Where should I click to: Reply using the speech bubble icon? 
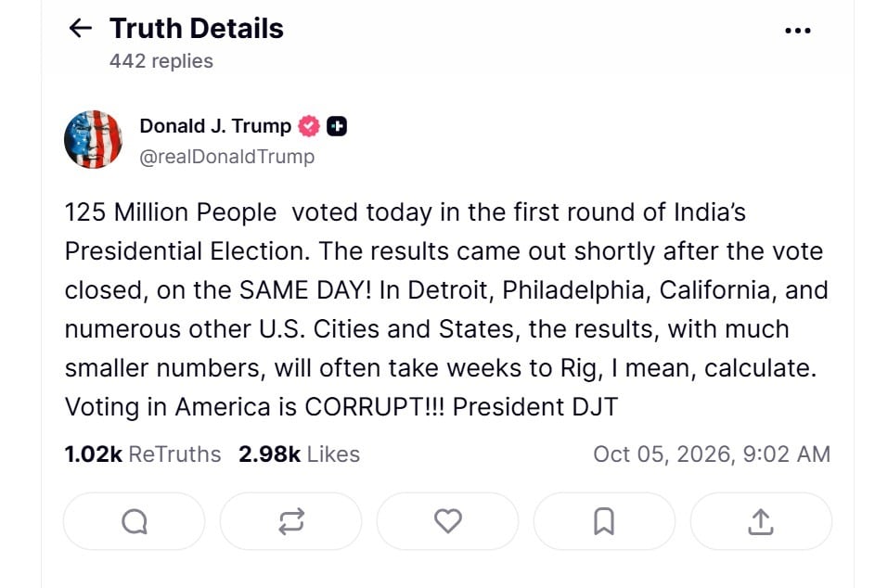click(134, 521)
